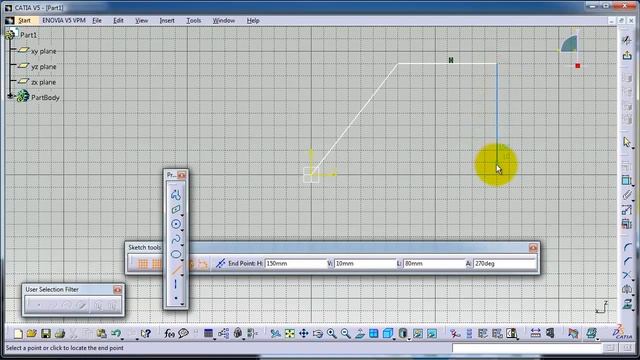Open the Tools menu
Image resolution: width=640 pixels, height=360 pixels.
193,20
